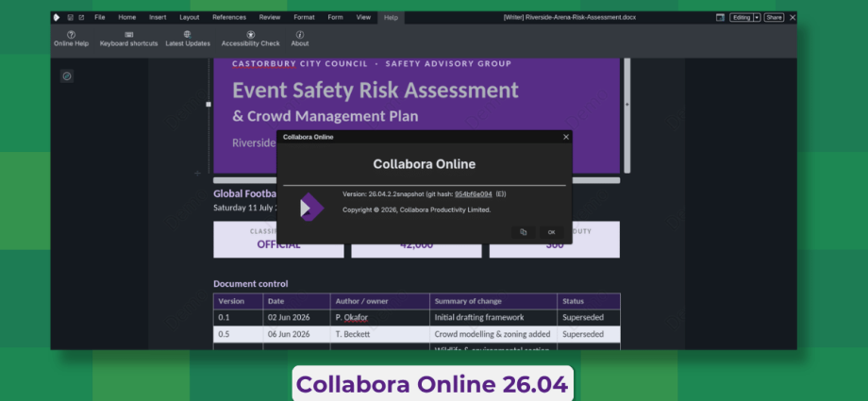Image resolution: width=868 pixels, height=401 pixels.
Task: Switch to the Review tab
Action: [x=270, y=18]
